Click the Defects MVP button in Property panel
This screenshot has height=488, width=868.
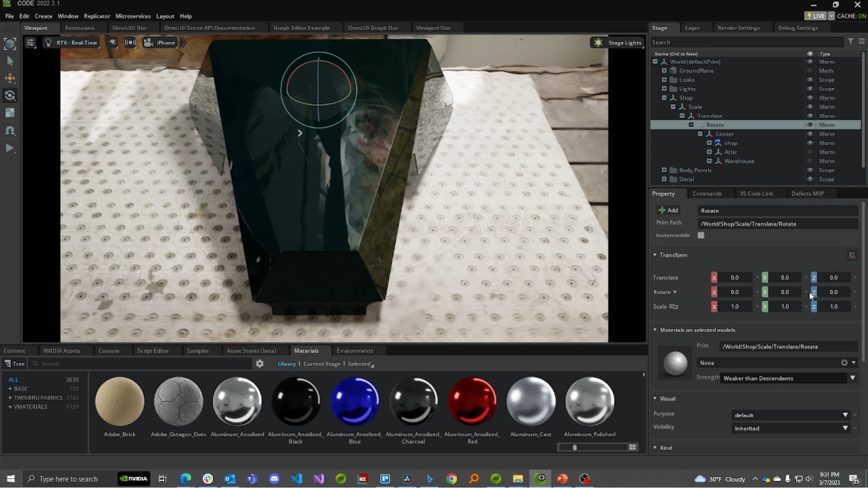click(x=807, y=193)
